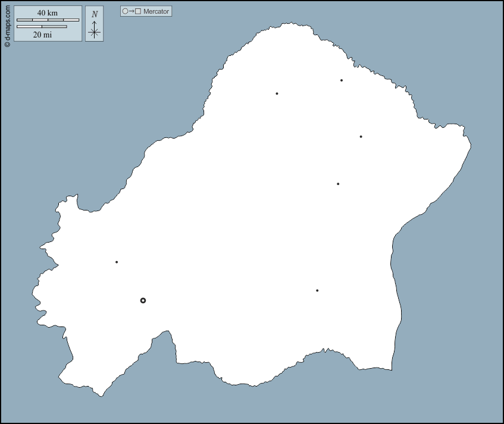Select the easternmost city dot
This screenshot has height=424, width=504.
pyautogui.click(x=361, y=137)
